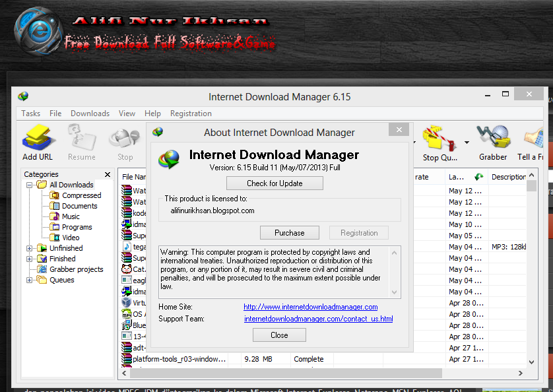Click the Purchase button
This screenshot has height=392, width=553.
point(290,232)
